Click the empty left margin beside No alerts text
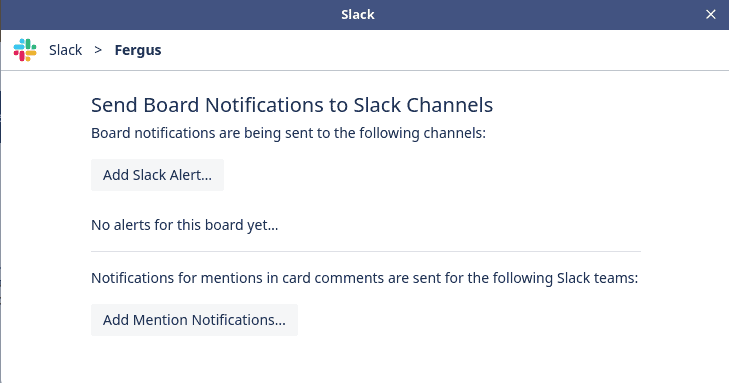The height and width of the screenshot is (383, 729). [46, 225]
